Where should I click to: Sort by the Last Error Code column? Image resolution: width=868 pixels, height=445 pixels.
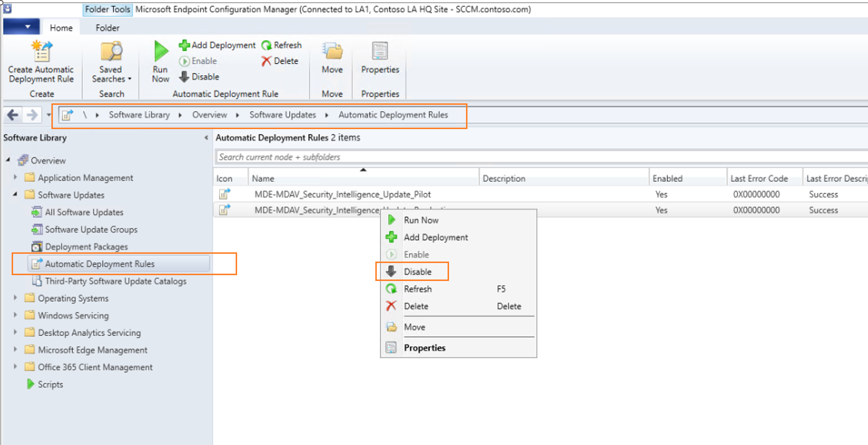[x=765, y=178]
